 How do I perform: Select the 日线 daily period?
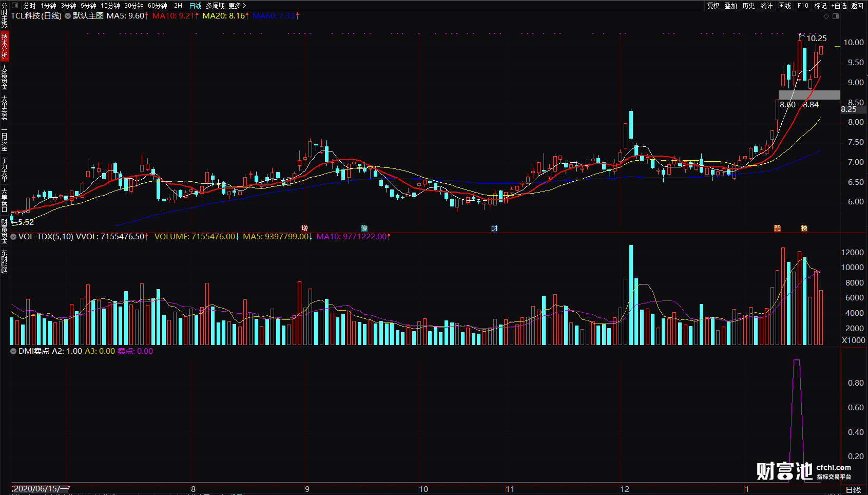(x=196, y=6)
